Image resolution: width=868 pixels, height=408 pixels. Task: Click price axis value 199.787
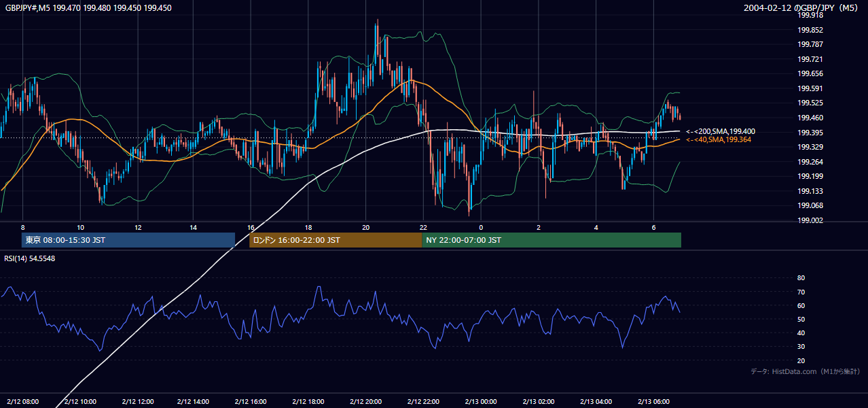click(810, 44)
